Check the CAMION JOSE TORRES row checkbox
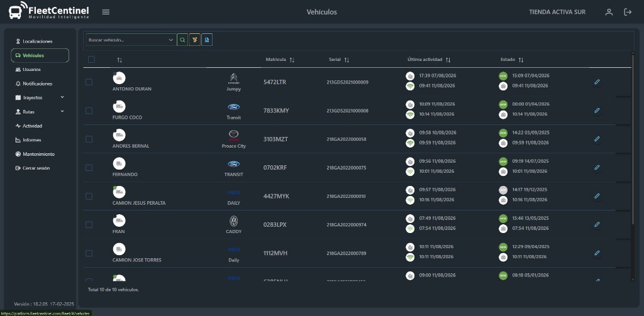Viewport: 644px width, 316px height. (x=89, y=253)
